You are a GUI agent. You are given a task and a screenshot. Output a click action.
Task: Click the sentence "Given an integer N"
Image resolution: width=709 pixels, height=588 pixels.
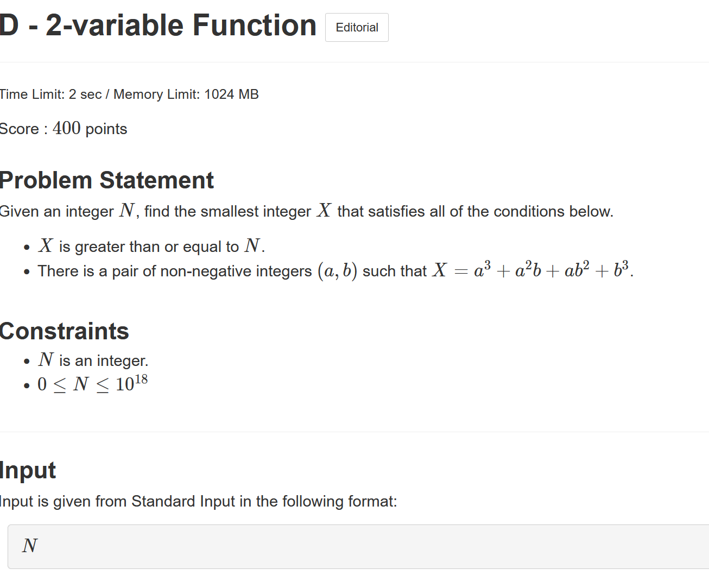(68, 211)
